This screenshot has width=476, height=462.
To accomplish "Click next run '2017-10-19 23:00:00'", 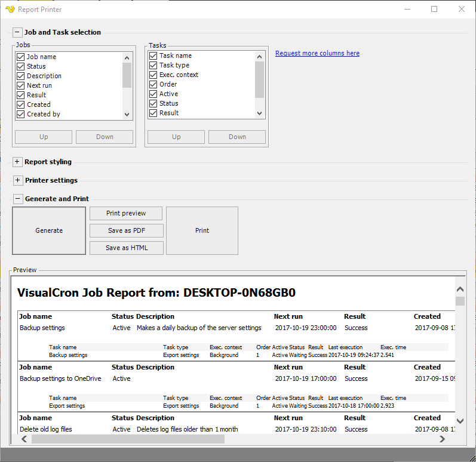I will pyautogui.click(x=306, y=328).
